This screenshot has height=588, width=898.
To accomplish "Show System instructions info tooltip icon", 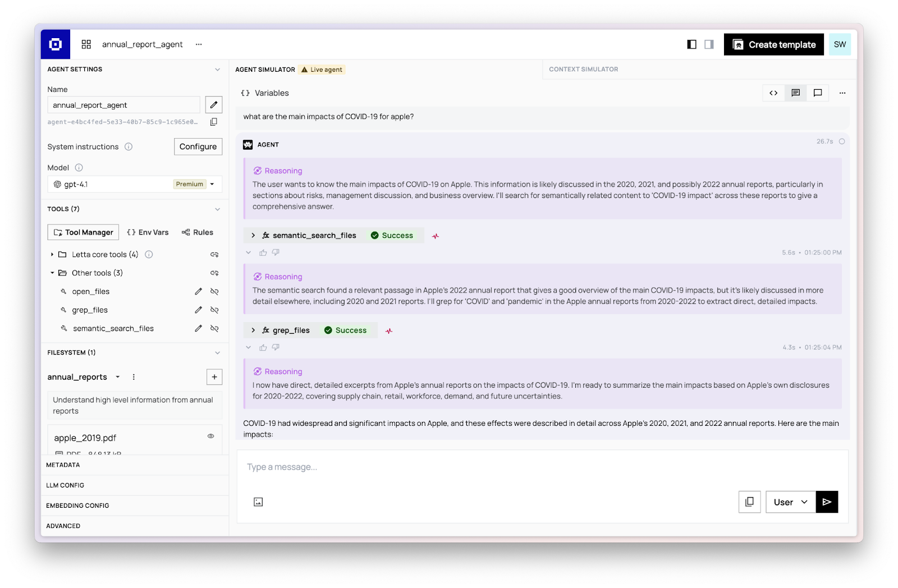I will 129,146.
